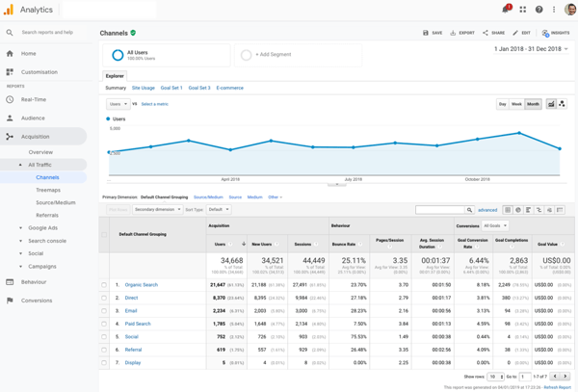Click the table search magnifier button

point(469,210)
